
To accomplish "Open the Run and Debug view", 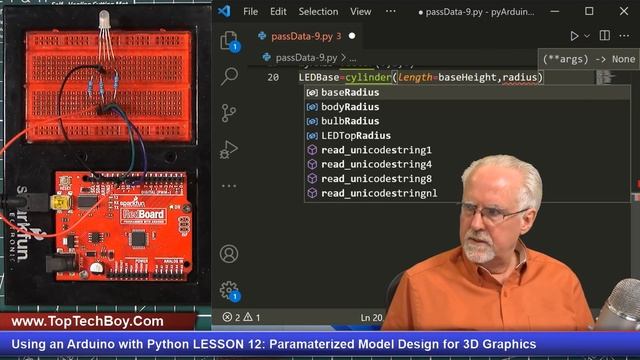I will click(x=229, y=149).
